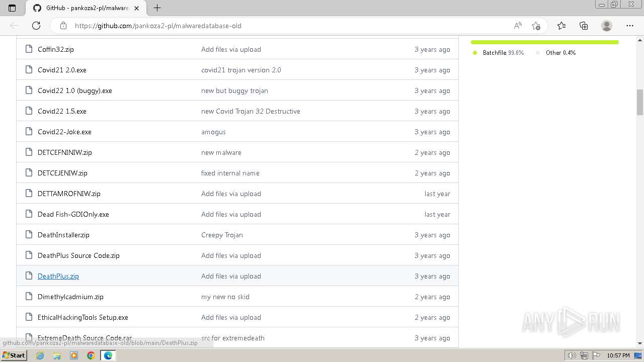Open Windows Media Player taskbar icon

(x=74, y=355)
